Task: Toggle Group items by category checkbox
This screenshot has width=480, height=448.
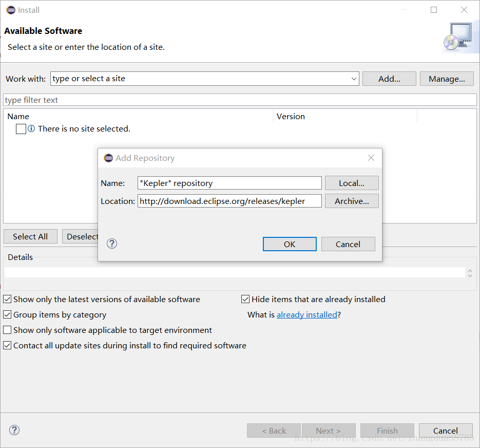Action: pos(7,314)
